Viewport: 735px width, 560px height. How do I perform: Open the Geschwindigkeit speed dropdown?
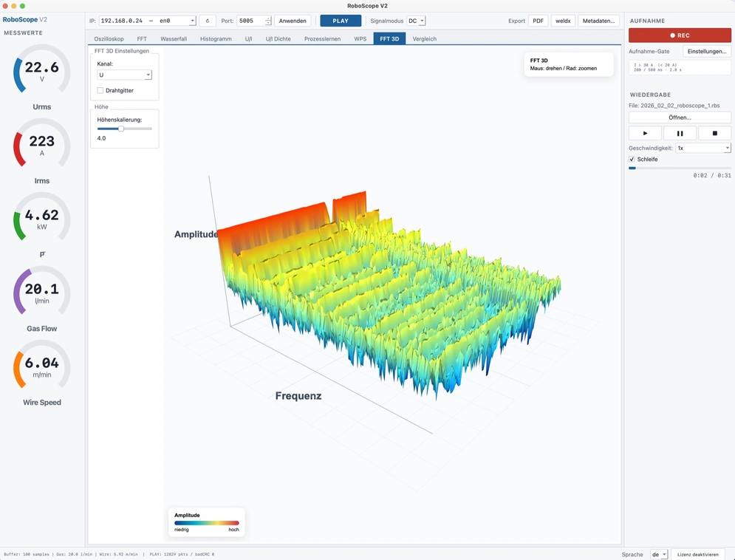point(703,148)
